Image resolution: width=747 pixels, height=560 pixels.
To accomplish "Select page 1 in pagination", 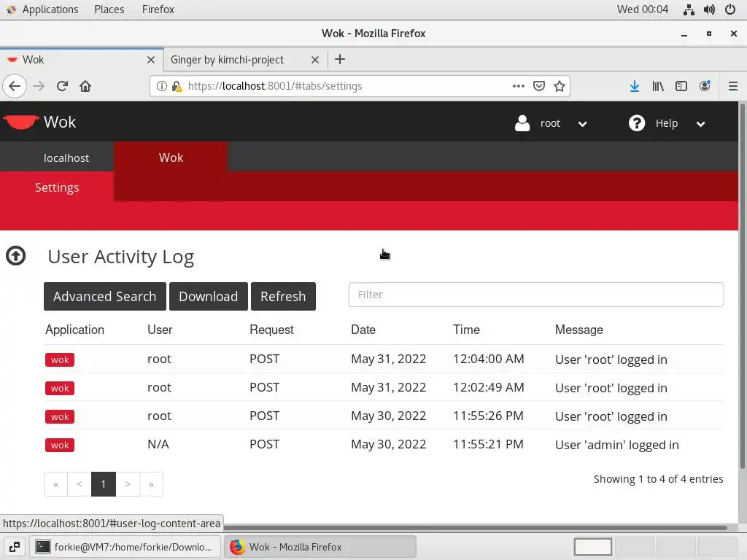I will click(x=104, y=484).
